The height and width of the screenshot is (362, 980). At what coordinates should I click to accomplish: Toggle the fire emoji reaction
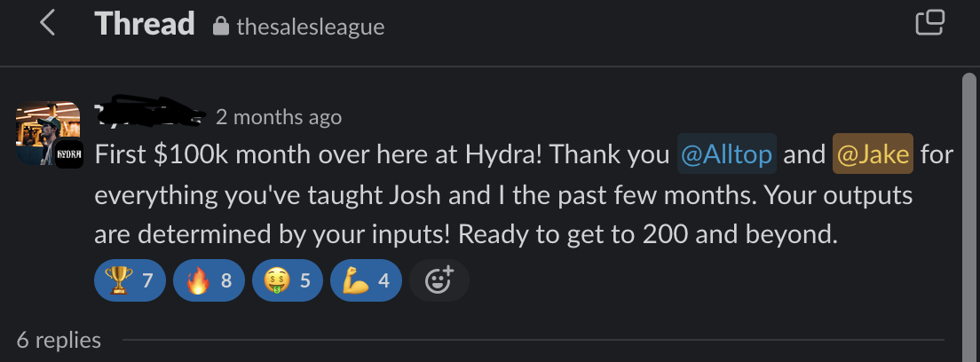click(208, 281)
